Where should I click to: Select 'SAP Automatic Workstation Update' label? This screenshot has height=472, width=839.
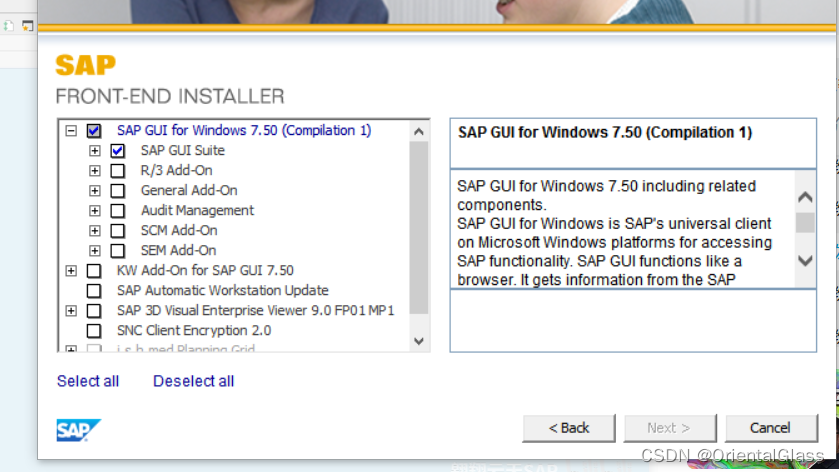tap(223, 291)
